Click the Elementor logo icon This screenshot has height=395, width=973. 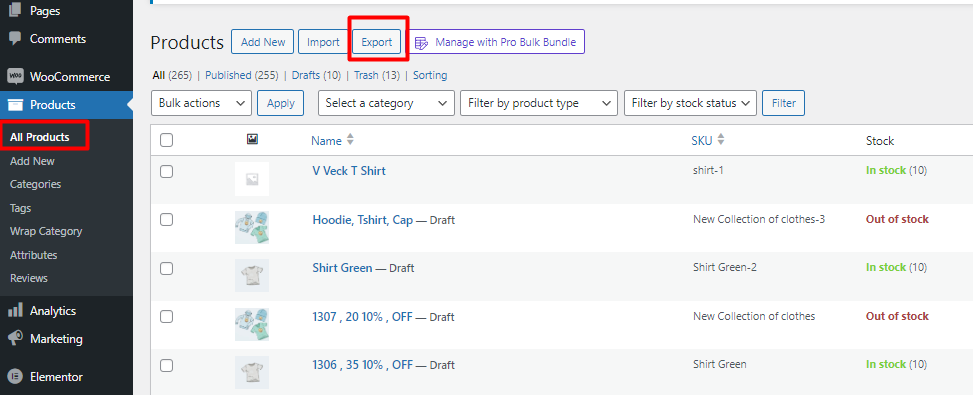pyautogui.click(x=15, y=376)
